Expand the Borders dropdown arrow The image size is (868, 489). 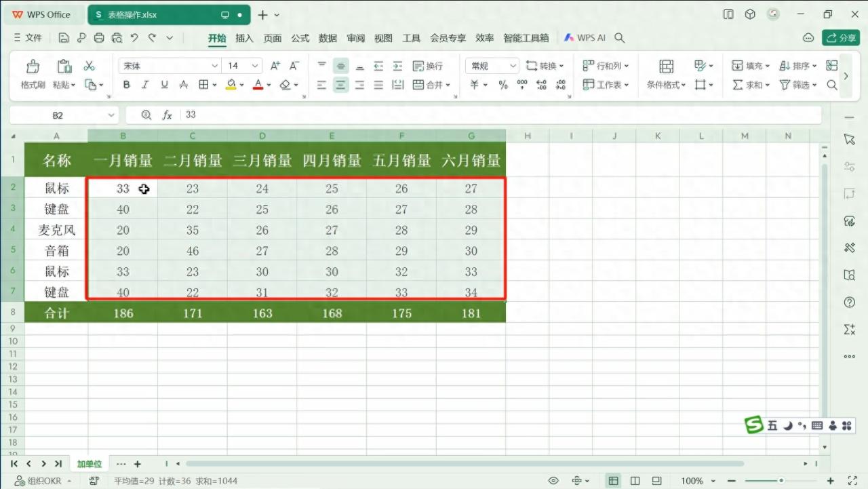pyautogui.click(x=214, y=85)
